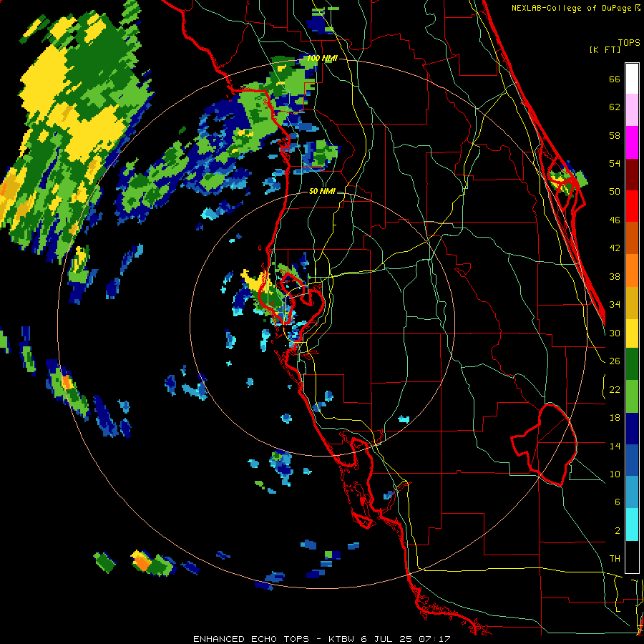
Task: Click the '30' legend value
Action: pyautogui.click(x=615, y=333)
